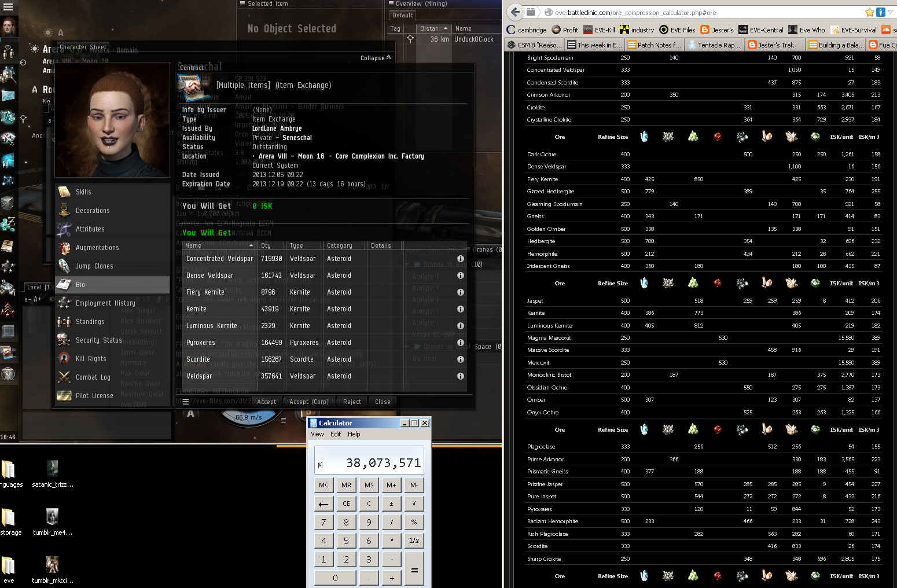Viewport: 897px width, 588px height.
Task: Click the character portrait image
Action: pyautogui.click(x=112, y=119)
